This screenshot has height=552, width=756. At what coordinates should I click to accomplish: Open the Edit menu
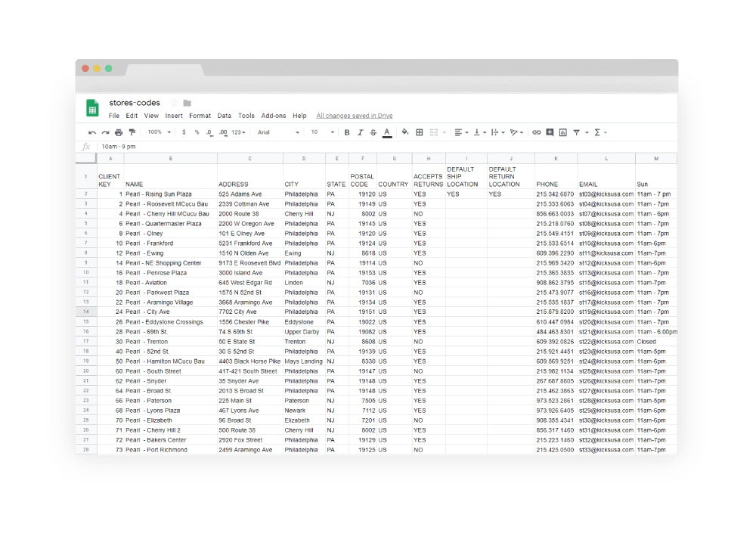[x=132, y=116]
